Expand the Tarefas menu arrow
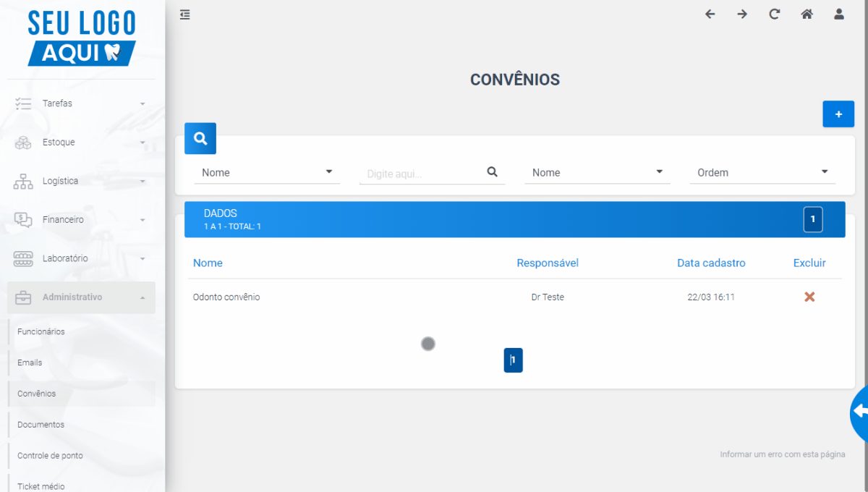Image resolution: width=868 pixels, height=492 pixels. (142, 104)
